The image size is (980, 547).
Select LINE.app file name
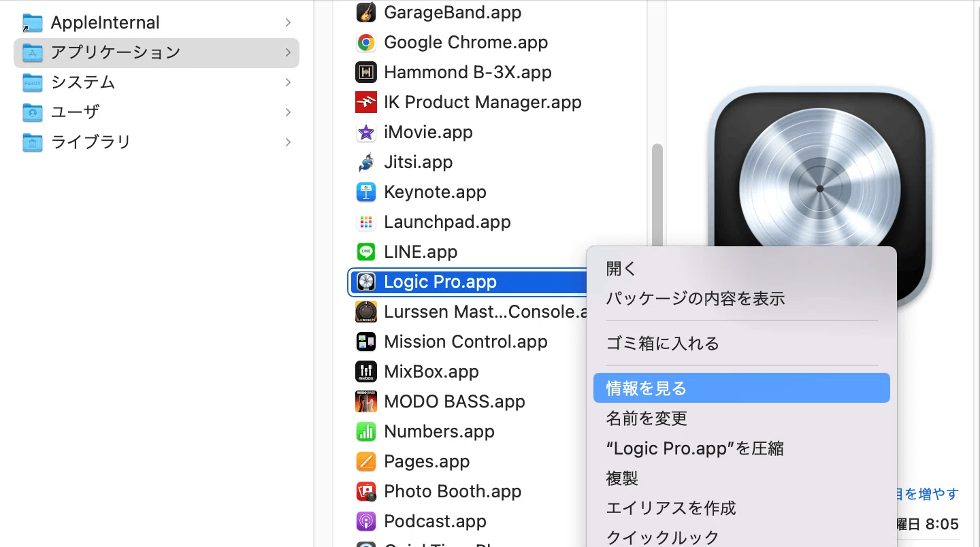pyautogui.click(x=421, y=252)
